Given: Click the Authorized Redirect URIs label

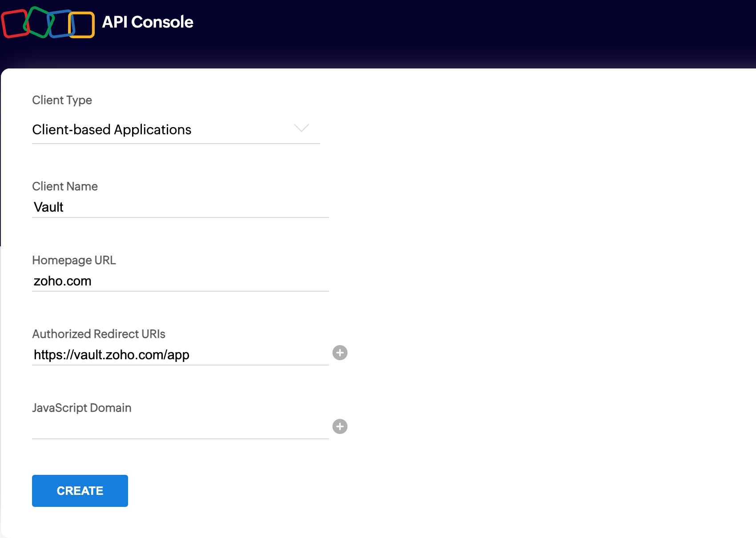Looking at the screenshot, I should click(x=99, y=334).
